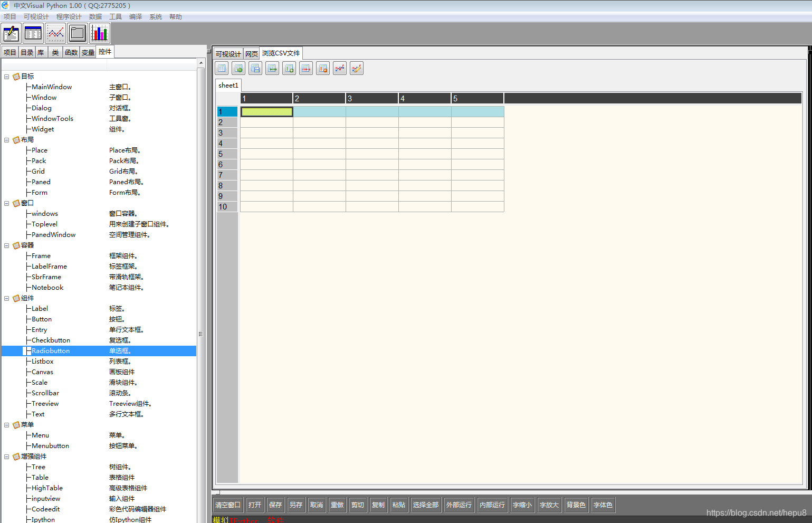Click the folder icon beside 布局
The width and height of the screenshot is (812, 523).
(x=16, y=140)
